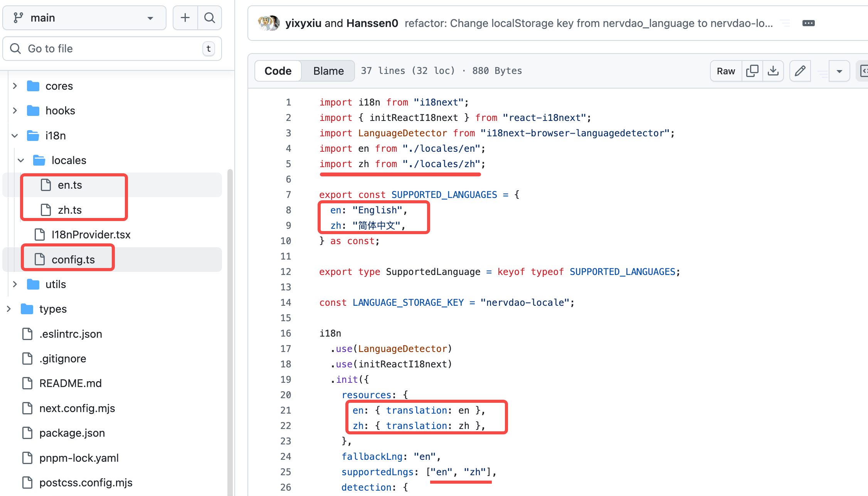Copy raw file contents icon
The image size is (868, 496).
coord(752,71)
